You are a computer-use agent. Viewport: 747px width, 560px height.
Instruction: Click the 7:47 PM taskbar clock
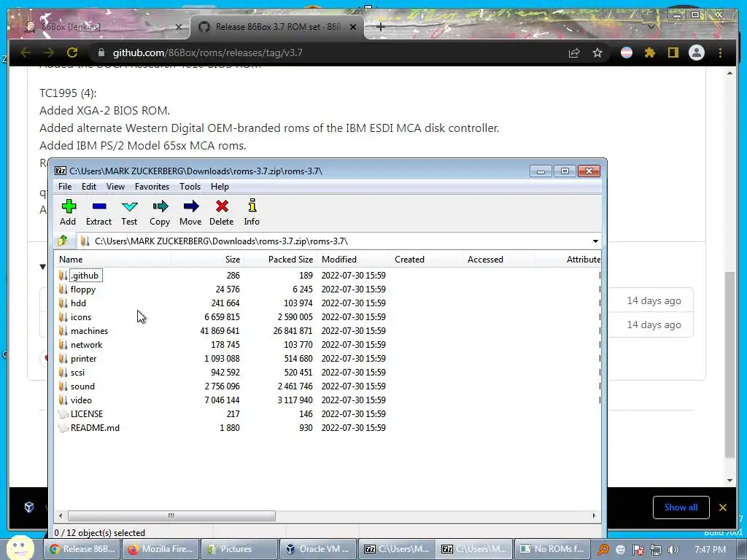coord(711,549)
